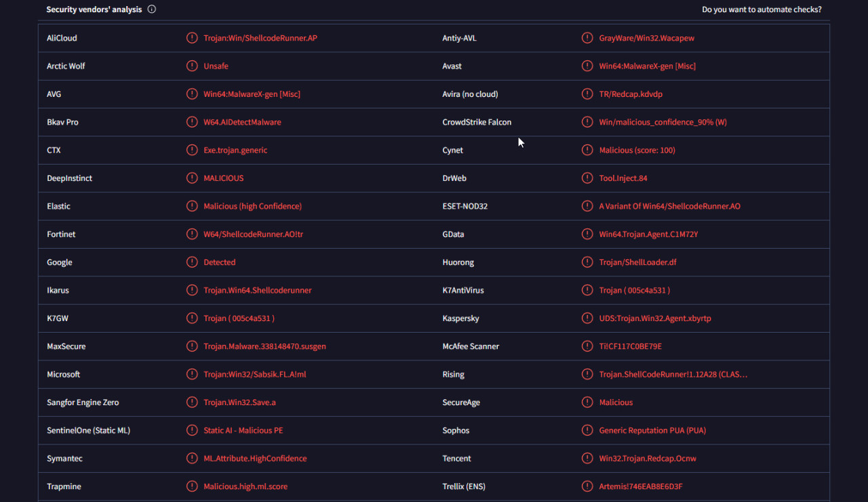
Task: Click the alert icon next to AliCloud's detection
Action: tap(192, 38)
